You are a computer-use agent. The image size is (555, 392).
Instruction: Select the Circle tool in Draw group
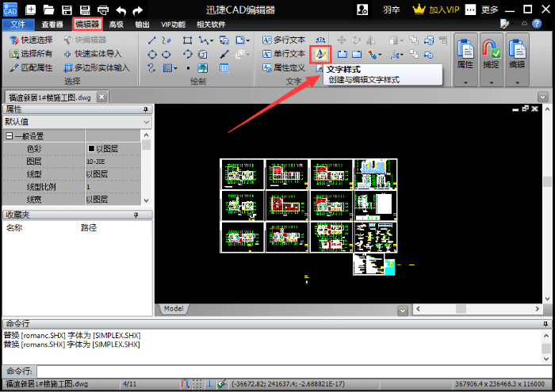point(152,55)
